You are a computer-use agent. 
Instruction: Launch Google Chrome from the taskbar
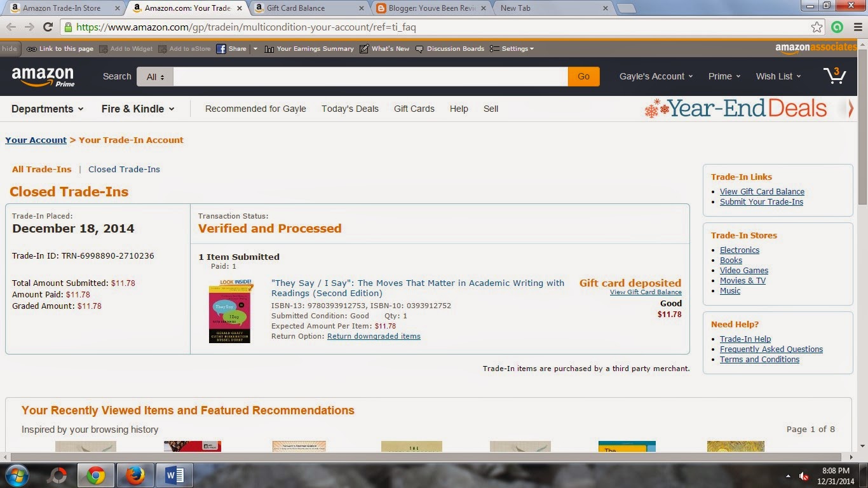pyautogui.click(x=96, y=475)
